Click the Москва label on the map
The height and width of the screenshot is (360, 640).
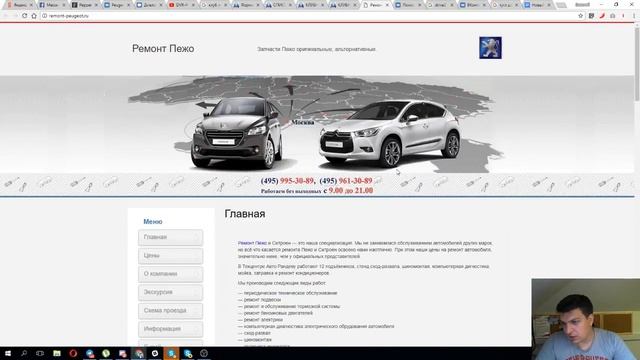point(303,122)
